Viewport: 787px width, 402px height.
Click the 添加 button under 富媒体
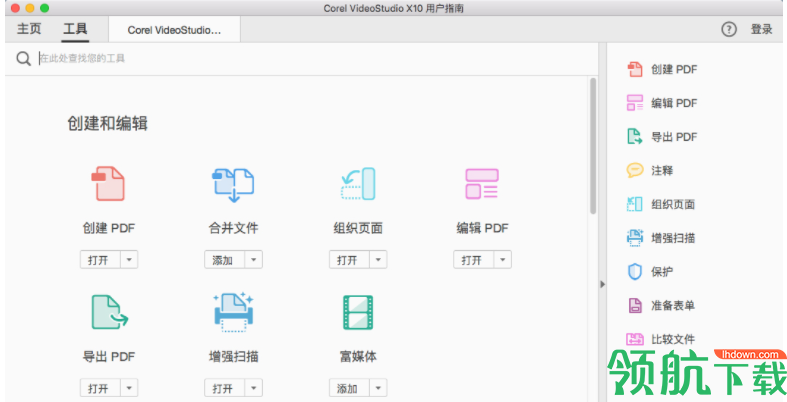(349, 388)
